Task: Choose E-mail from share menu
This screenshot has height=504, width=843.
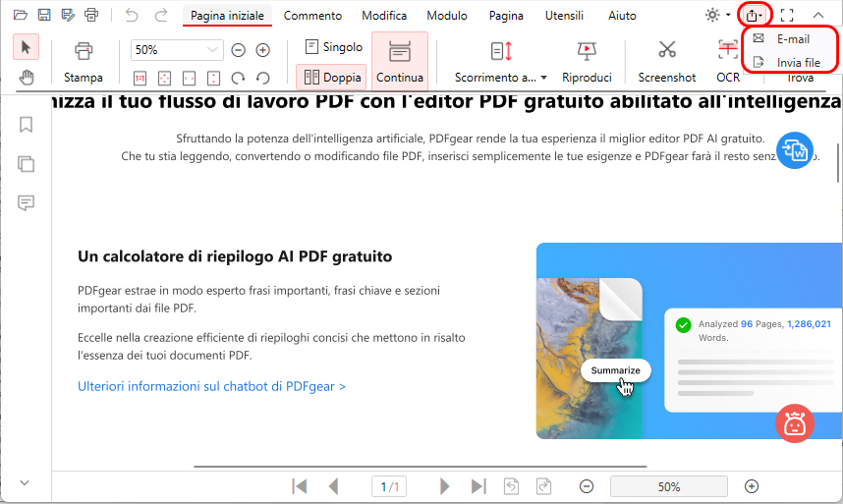Action: [x=789, y=38]
